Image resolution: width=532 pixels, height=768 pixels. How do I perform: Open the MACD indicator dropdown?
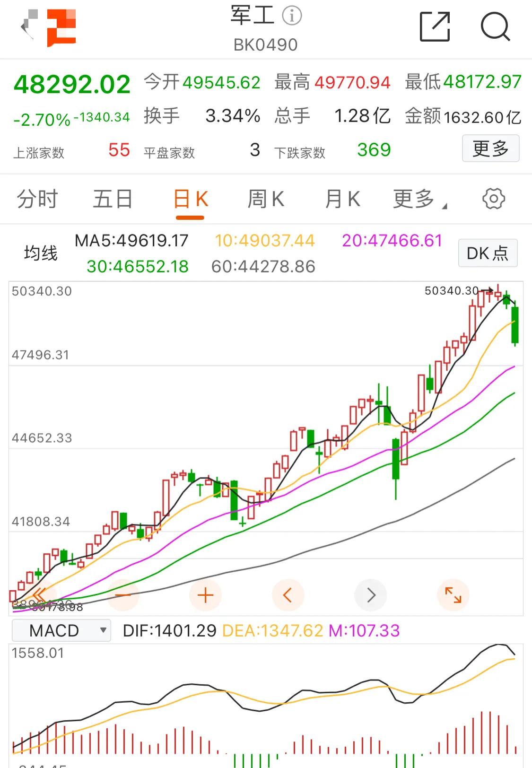pos(61,630)
